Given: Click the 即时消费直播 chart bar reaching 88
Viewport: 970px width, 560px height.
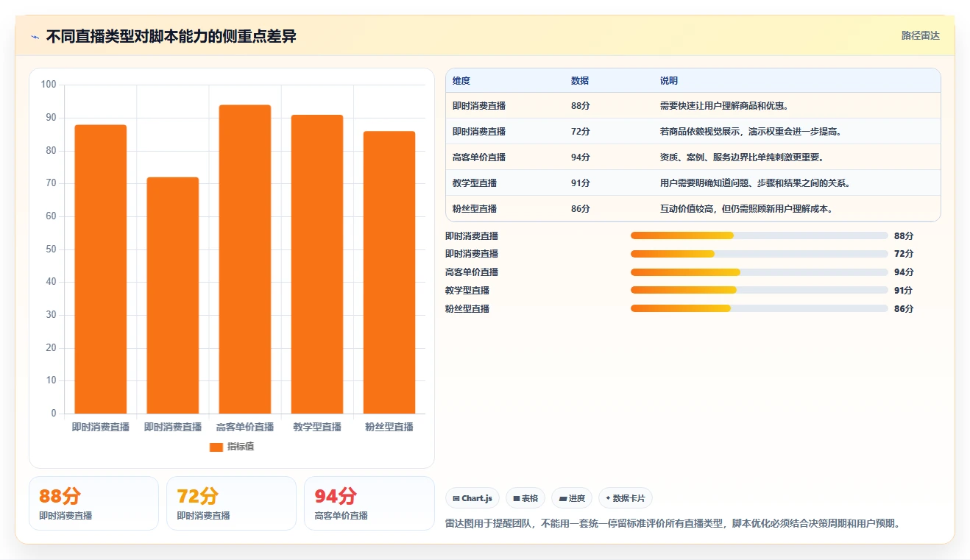Looking at the screenshot, I should [101, 269].
